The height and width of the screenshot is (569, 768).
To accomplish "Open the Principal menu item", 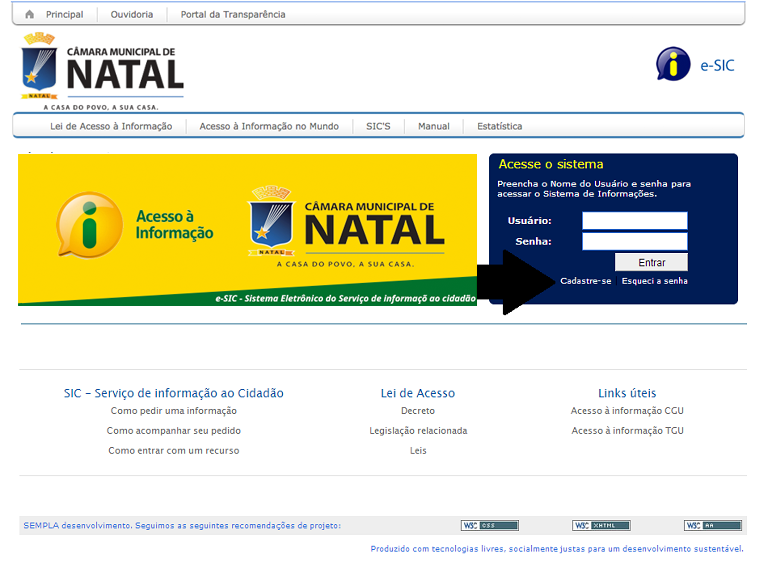I will (65, 15).
